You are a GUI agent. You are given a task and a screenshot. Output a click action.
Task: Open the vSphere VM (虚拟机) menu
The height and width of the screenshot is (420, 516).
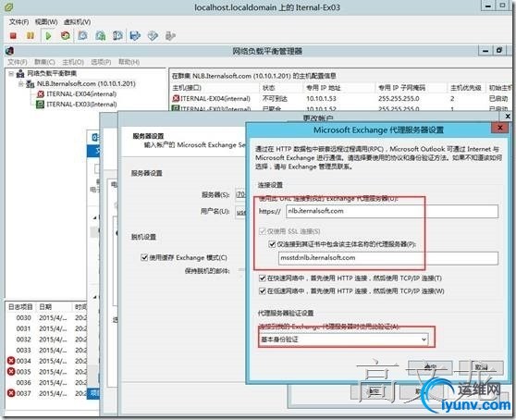[78, 22]
